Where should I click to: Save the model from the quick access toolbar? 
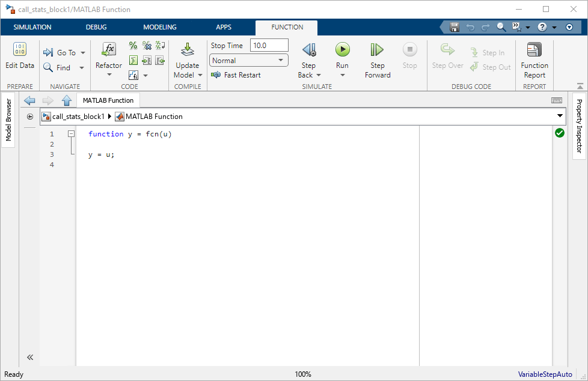pyautogui.click(x=454, y=27)
